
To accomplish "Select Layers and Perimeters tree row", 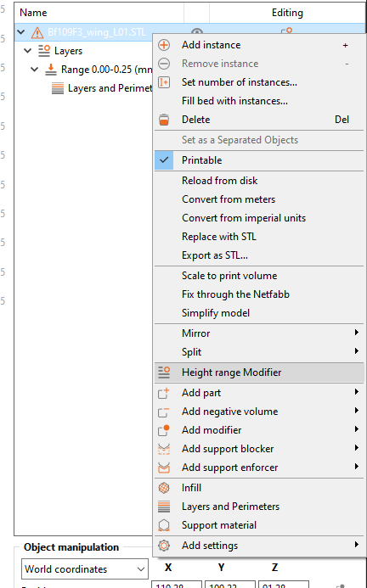I will (110, 88).
